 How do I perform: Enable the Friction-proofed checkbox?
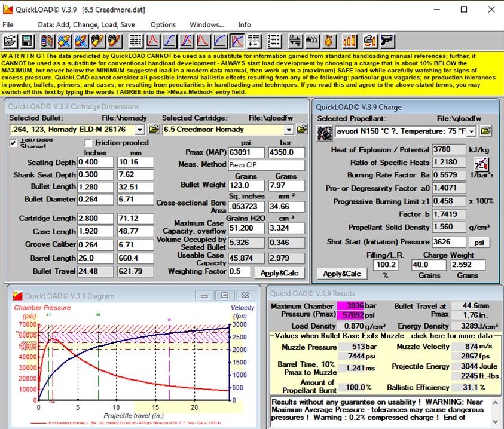[x=88, y=143]
